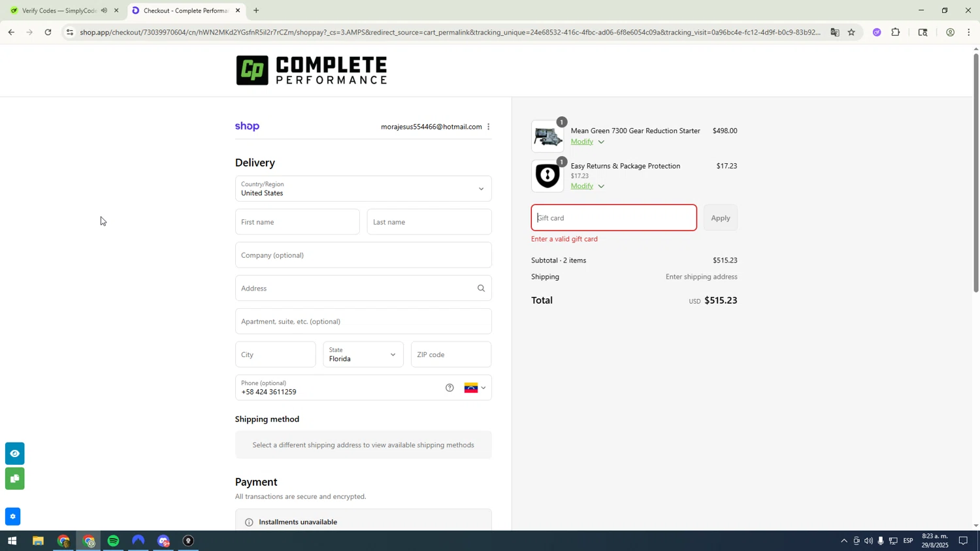Viewport: 980px width, 551px height.
Task: Click the blue gear widget icon
Action: [12, 516]
